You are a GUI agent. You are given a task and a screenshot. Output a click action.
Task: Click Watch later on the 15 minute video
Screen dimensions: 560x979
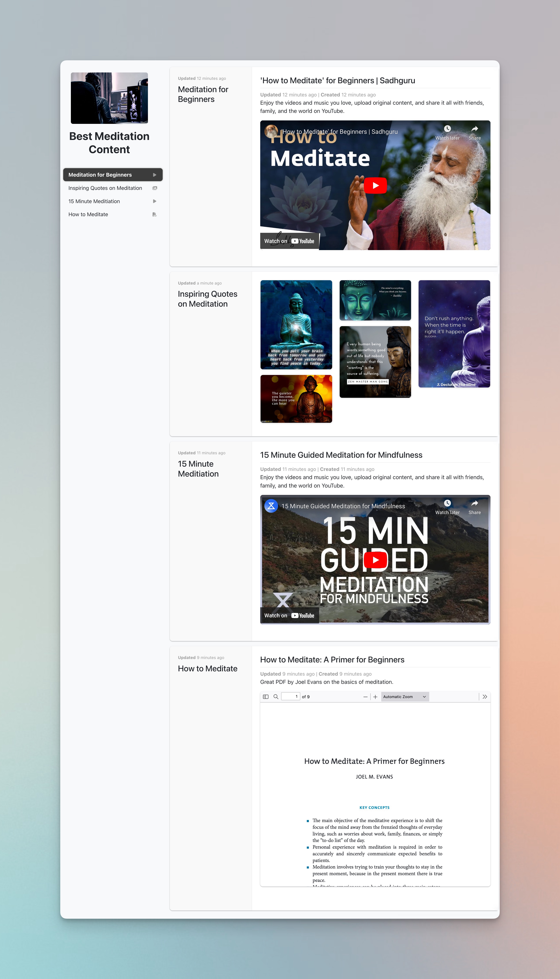[447, 507]
